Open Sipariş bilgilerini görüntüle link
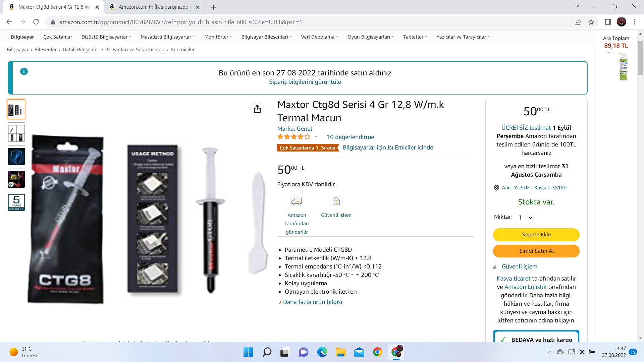The height and width of the screenshot is (362, 644). pyautogui.click(x=305, y=82)
